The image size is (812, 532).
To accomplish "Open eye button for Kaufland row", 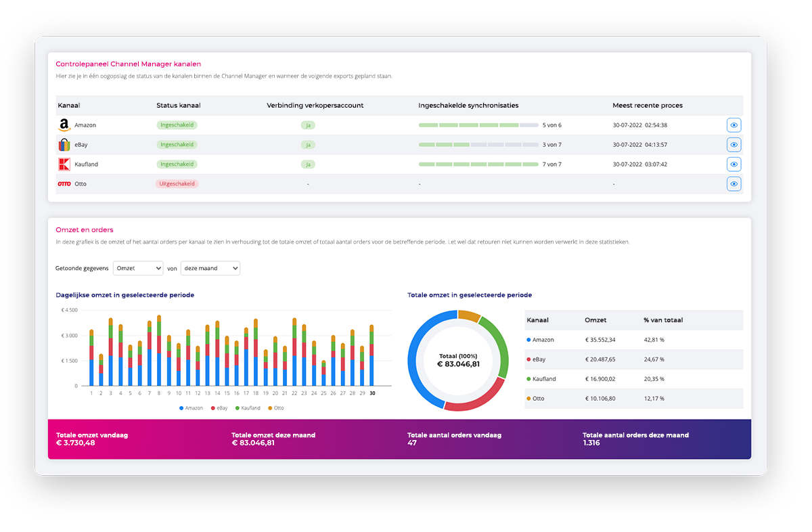I will click(x=734, y=164).
